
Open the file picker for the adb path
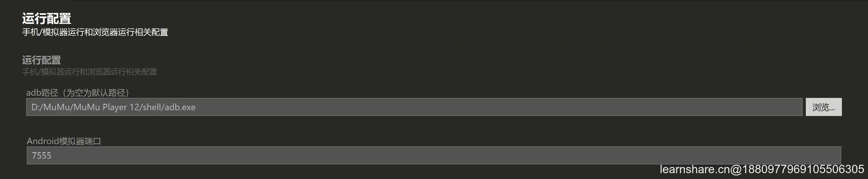(823, 107)
